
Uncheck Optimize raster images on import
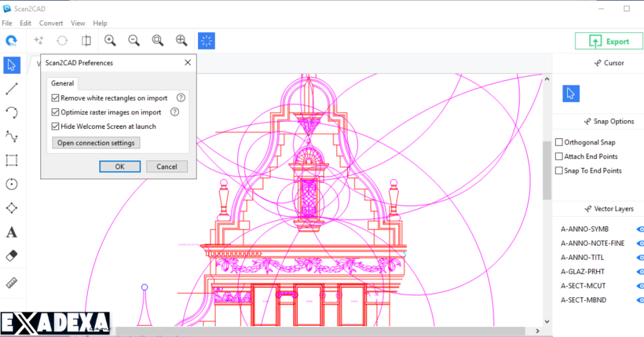click(55, 112)
